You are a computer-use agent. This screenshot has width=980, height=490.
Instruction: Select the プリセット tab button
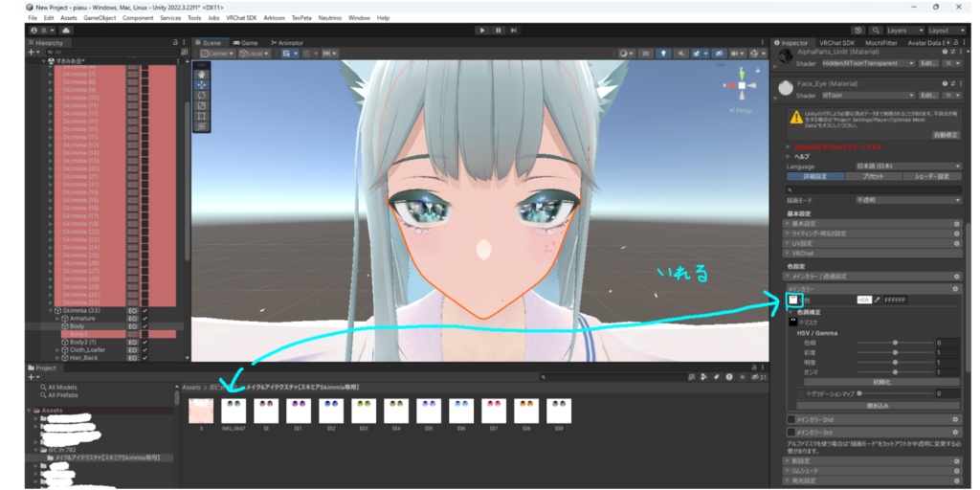coord(873,176)
